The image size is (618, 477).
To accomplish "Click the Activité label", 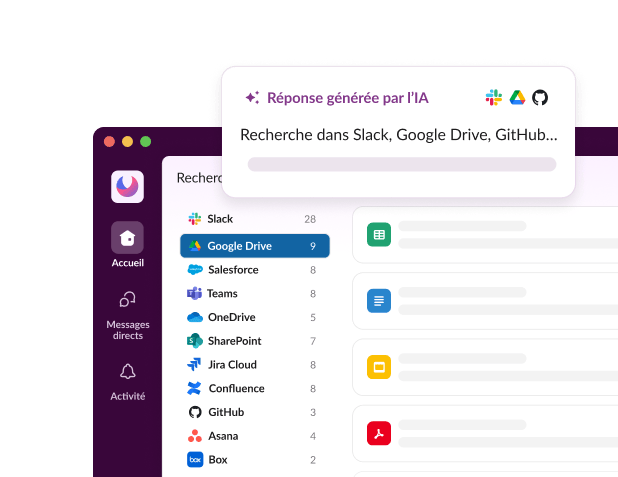I will tap(128, 396).
